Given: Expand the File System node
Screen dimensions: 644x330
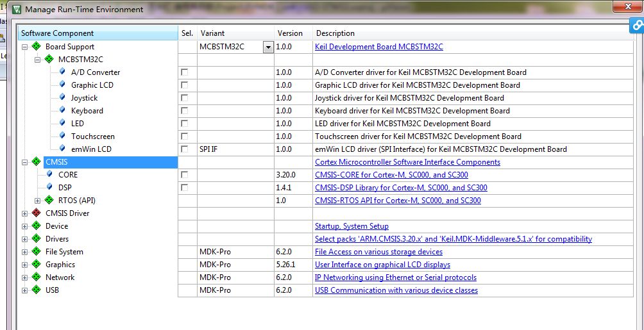Looking at the screenshot, I should pos(24,252).
